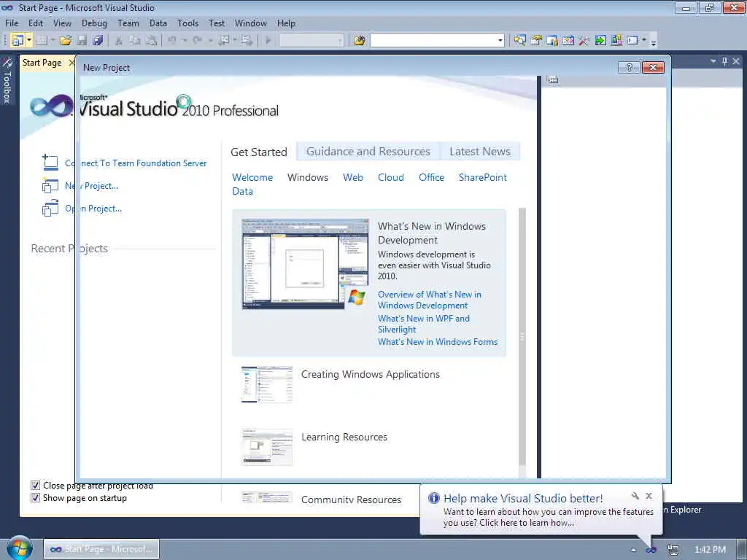Open the SharePoint category link
This screenshot has height=560, width=747.
pyautogui.click(x=483, y=177)
